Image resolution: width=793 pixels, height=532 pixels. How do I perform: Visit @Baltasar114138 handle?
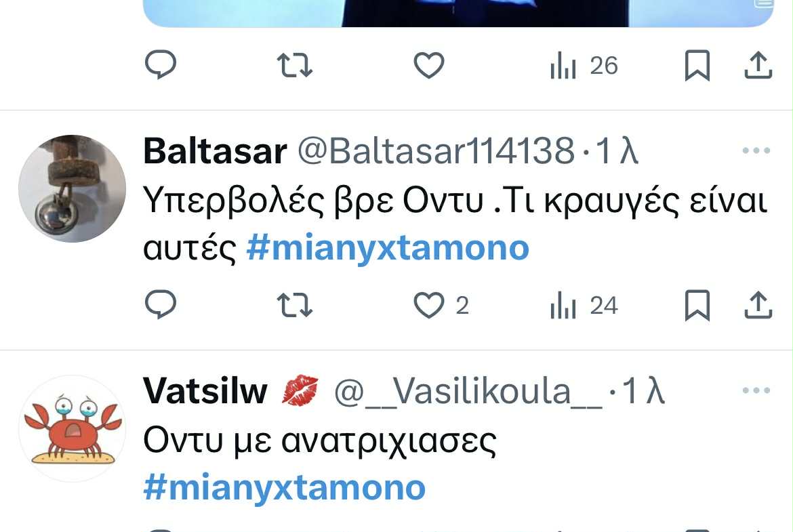click(436, 150)
